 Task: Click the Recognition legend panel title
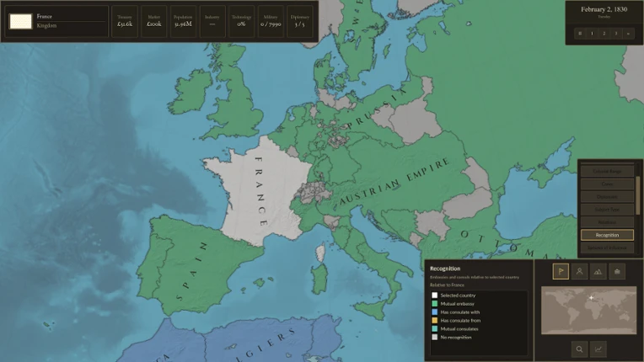(x=445, y=269)
